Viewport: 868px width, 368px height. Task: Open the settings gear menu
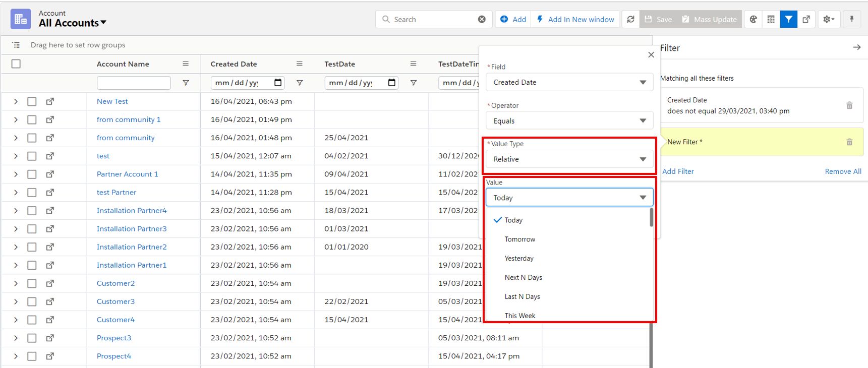828,19
